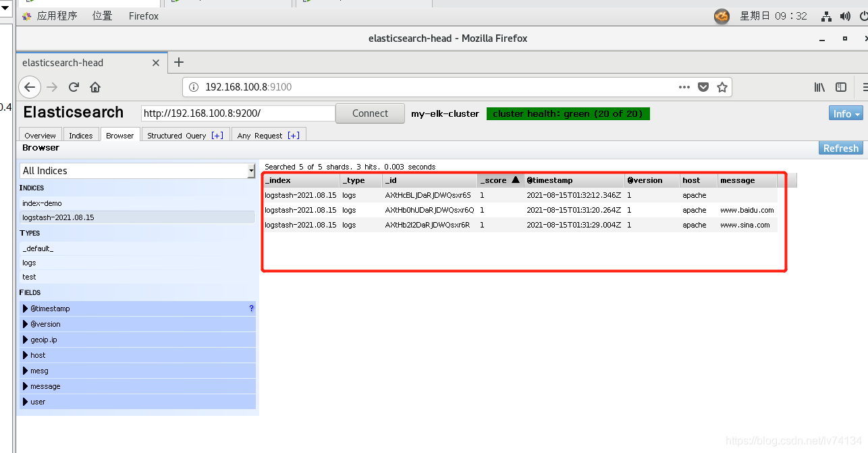
Task: Open the All Indices dropdown
Action: click(x=138, y=171)
